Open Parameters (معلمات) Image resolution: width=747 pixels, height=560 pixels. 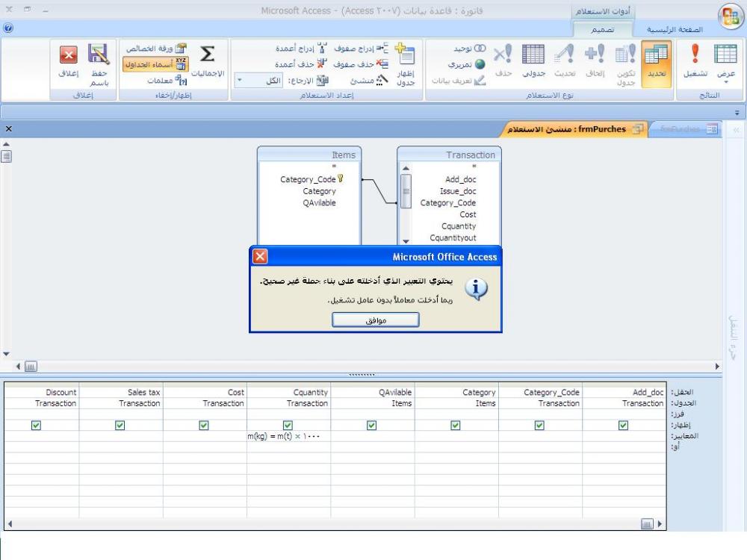click(x=167, y=80)
